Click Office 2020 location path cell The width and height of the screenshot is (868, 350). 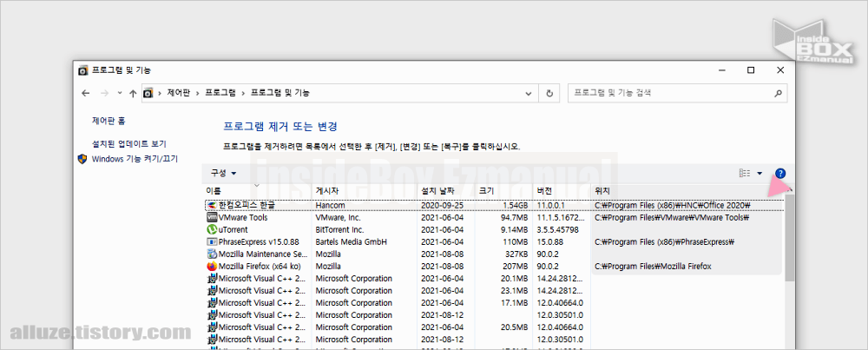pos(672,206)
